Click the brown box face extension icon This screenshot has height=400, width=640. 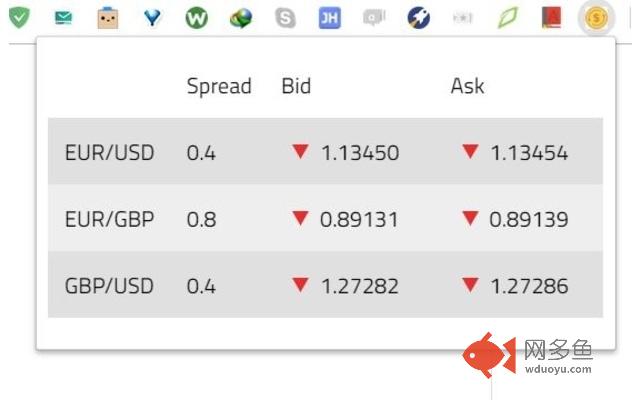pyautogui.click(x=108, y=17)
